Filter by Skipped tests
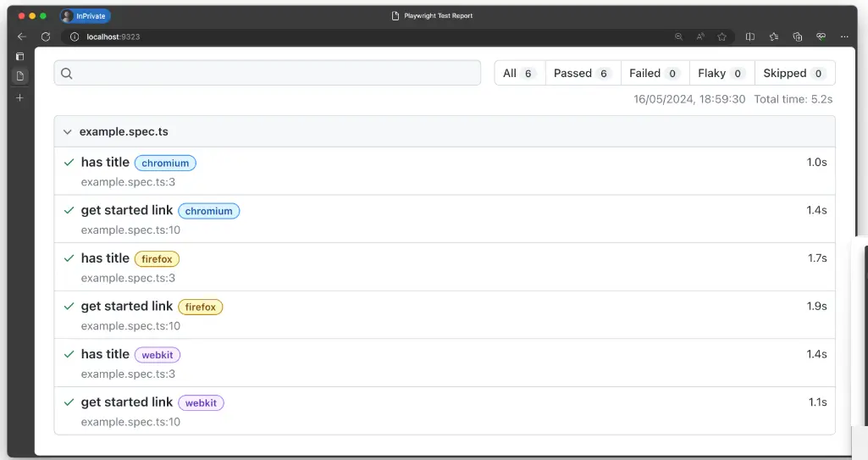This screenshot has width=868, height=460. point(794,73)
